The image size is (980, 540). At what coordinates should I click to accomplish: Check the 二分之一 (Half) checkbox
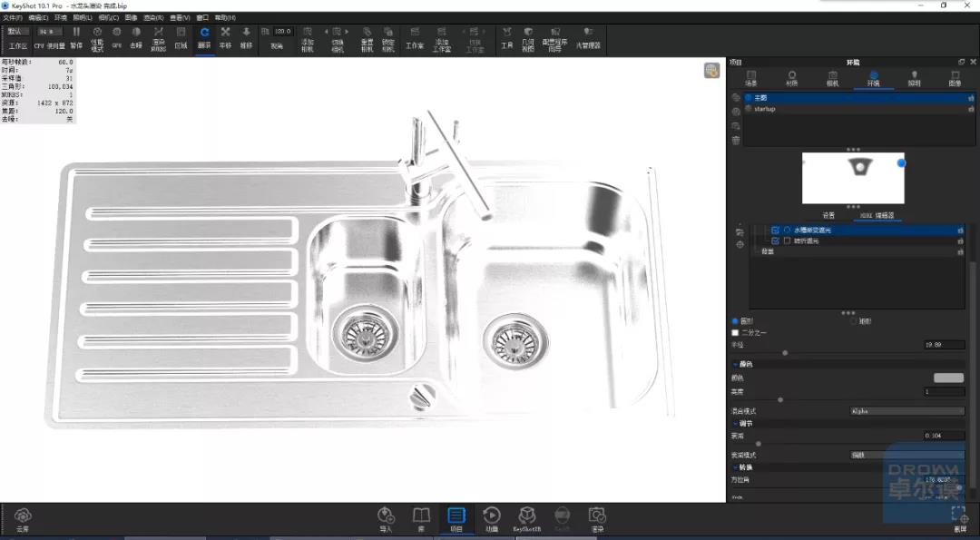pyautogui.click(x=735, y=332)
